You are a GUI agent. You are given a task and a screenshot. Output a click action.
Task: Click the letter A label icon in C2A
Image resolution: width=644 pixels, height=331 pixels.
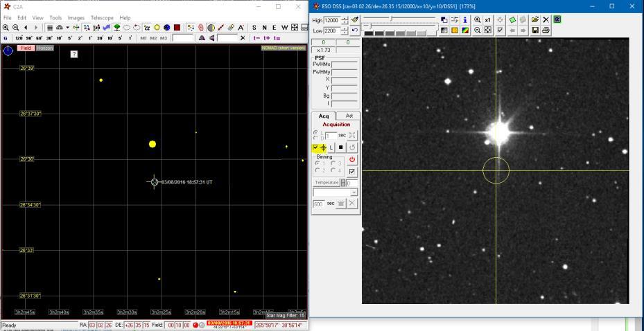(x=241, y=28)
